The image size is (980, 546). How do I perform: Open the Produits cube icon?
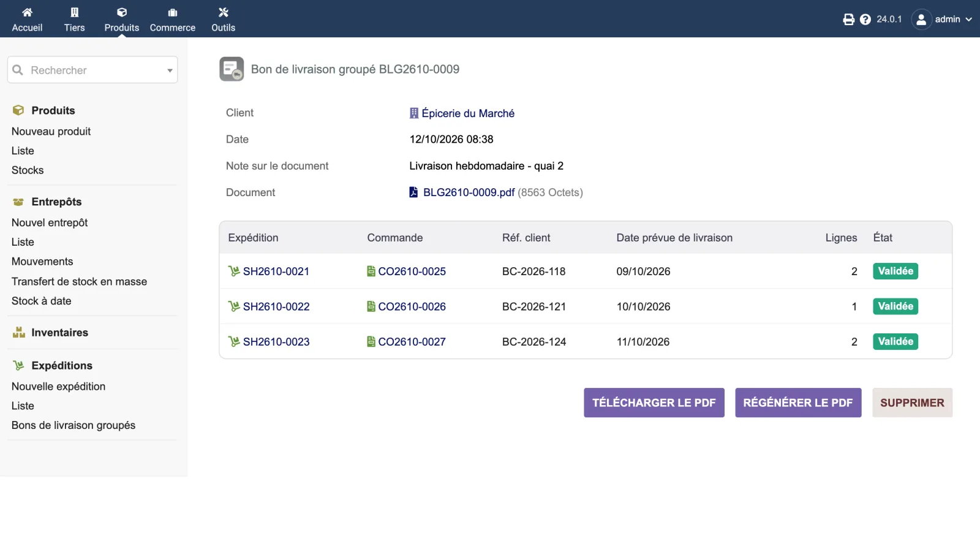122,12
